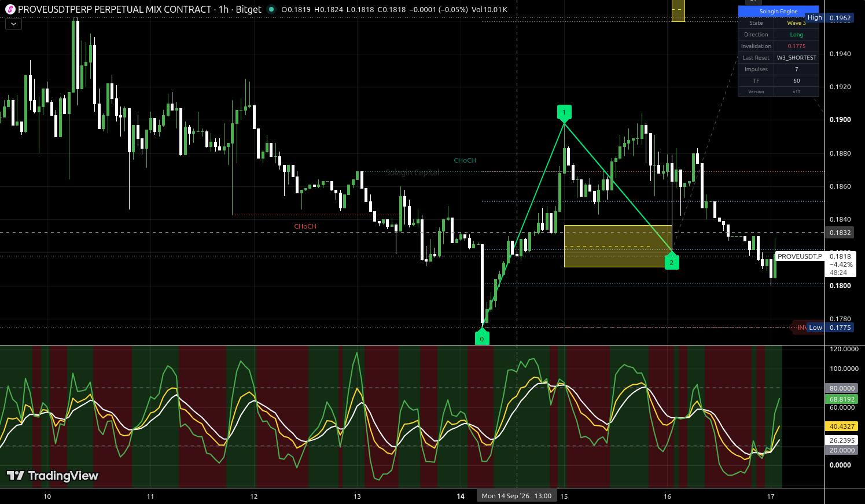Click the change value −0.0001 (−0.05%)
This screenshot has width=865, height=504.
[x=439, y=10]
